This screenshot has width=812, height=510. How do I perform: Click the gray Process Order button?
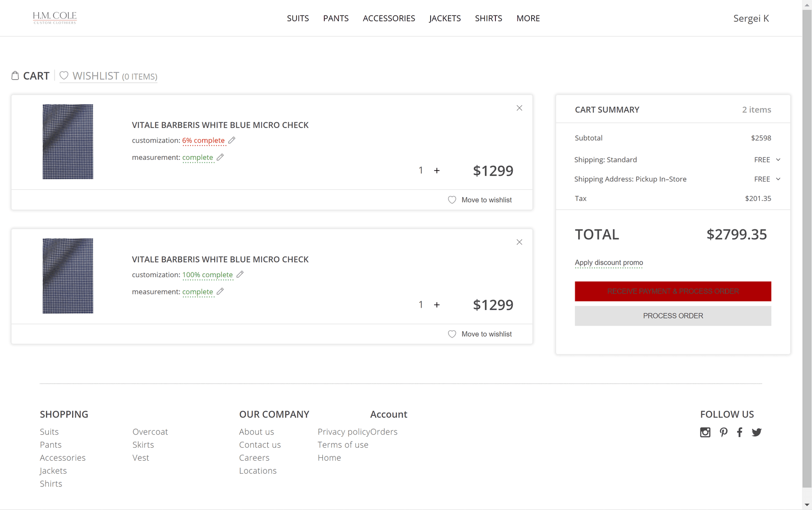pyautogui.click(x=673, y=316)
